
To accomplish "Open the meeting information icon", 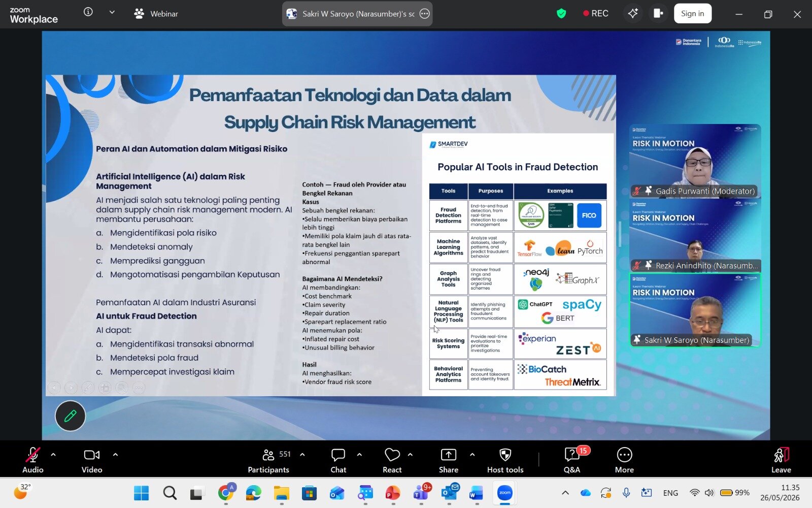I will (x=88, y=12).
